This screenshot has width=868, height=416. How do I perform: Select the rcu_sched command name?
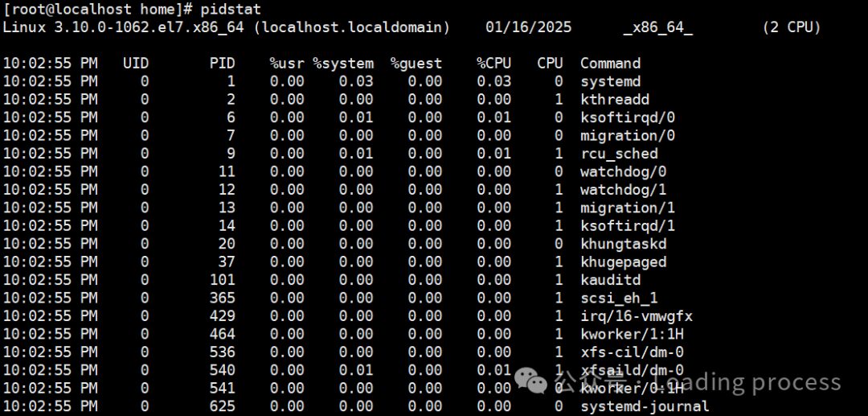[619, 154]
